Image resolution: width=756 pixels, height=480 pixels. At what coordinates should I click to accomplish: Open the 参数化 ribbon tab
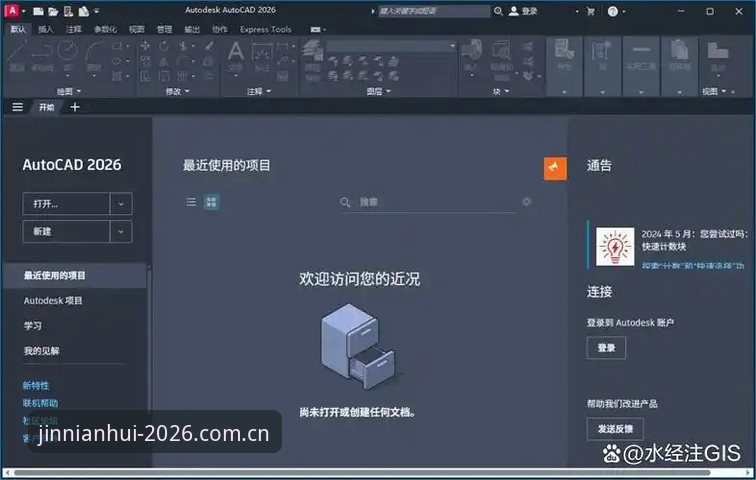pyautogui.click(x=105, y=29)
